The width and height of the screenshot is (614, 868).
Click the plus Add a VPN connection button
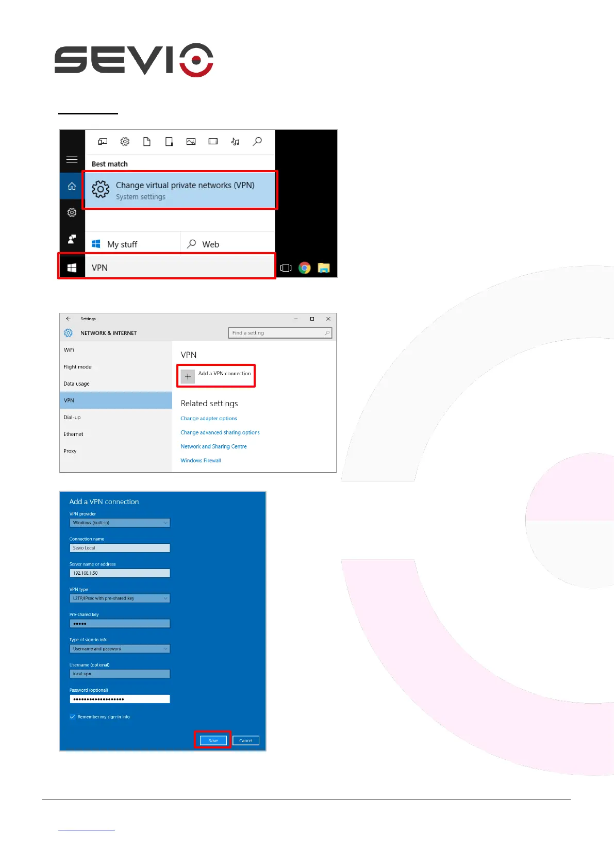[188, 377]
